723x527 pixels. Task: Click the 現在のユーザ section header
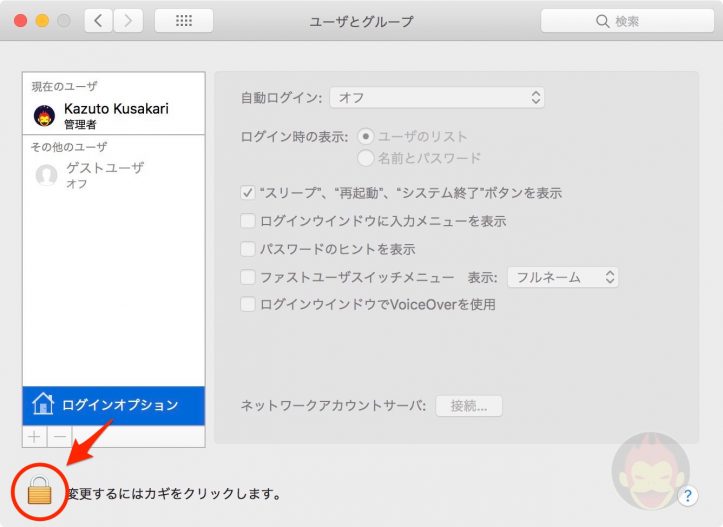(64, 86)
